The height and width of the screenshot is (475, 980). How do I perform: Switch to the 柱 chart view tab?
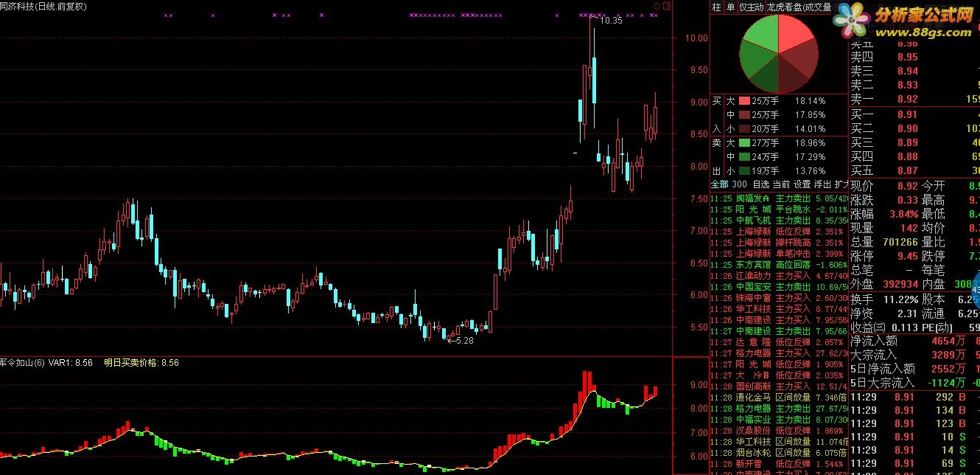pos(716,7)
